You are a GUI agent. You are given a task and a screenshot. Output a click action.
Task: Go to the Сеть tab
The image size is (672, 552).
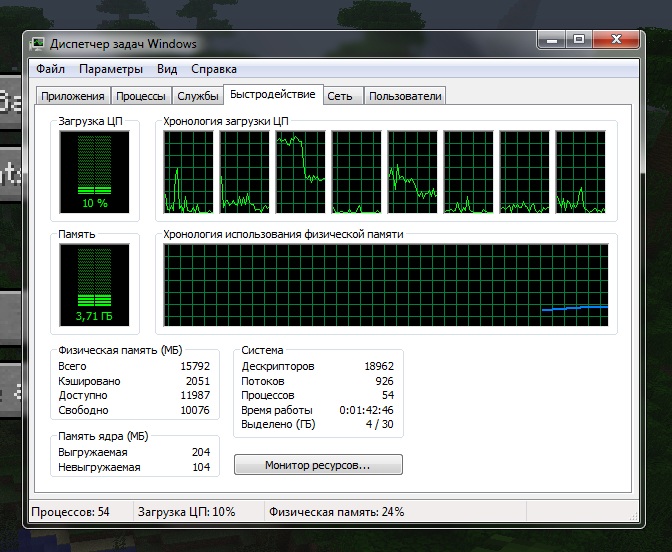[x=340, y=96]
